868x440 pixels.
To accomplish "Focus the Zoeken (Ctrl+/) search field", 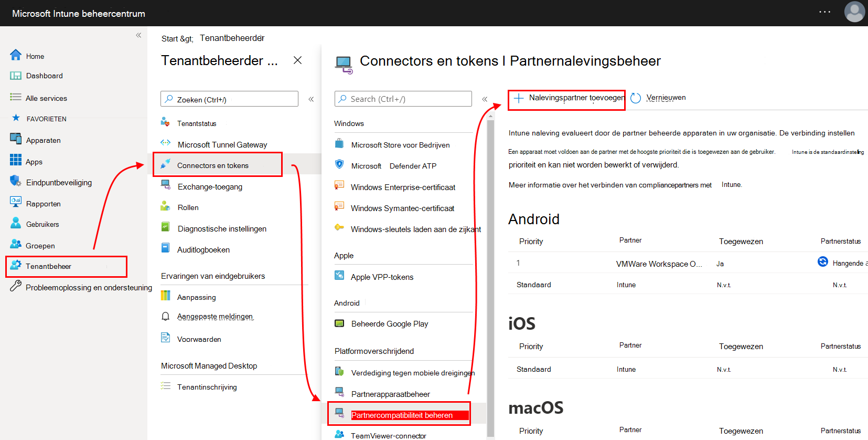I will pos(229,99).
